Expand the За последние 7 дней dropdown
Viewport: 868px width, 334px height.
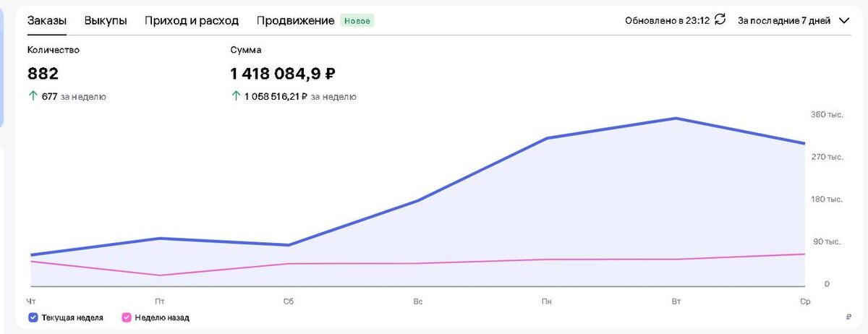(x=793, y=20)
